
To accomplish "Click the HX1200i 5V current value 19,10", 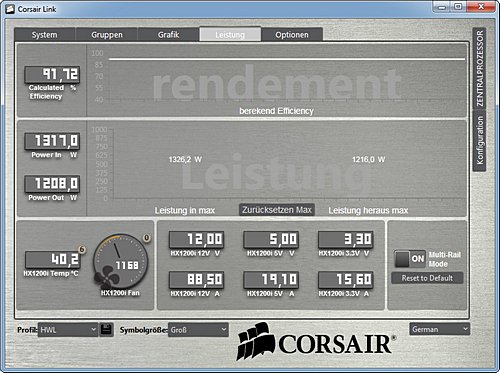I will pos(271,280).
